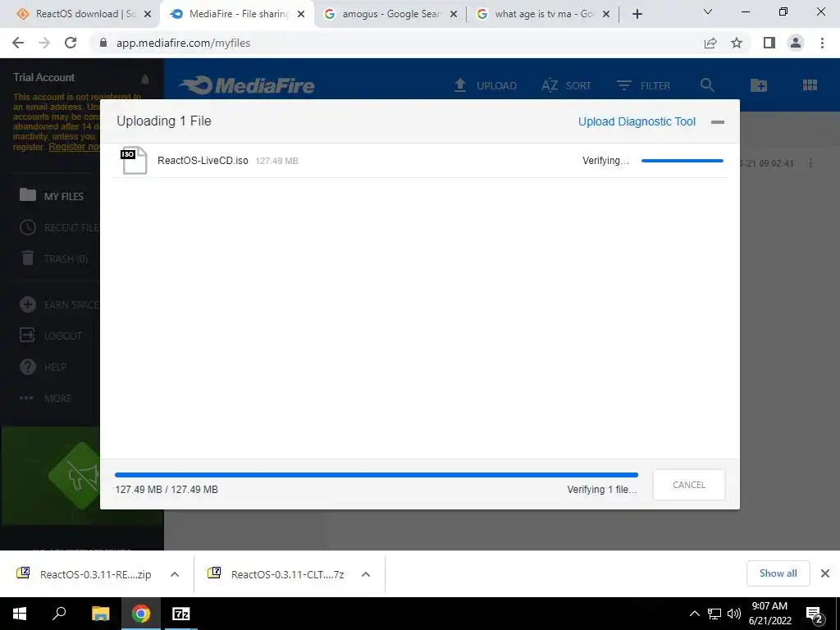
Task: Click the file's Verifying progress bar
Action: pos(682,161)
